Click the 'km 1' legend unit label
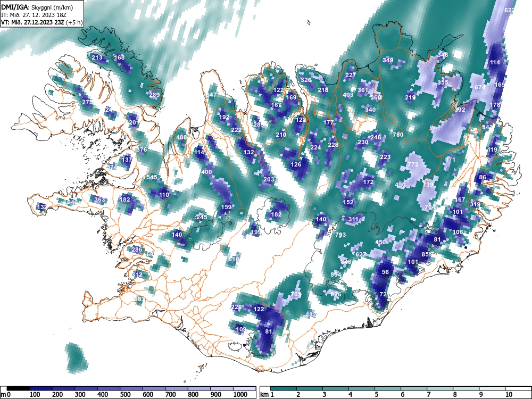This screenshot has height=399, width=532. 268,395
